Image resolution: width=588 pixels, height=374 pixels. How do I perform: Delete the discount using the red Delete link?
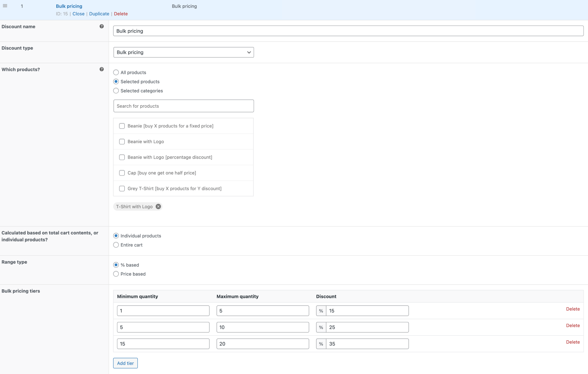pyautogui.click(x=120, y=14)
